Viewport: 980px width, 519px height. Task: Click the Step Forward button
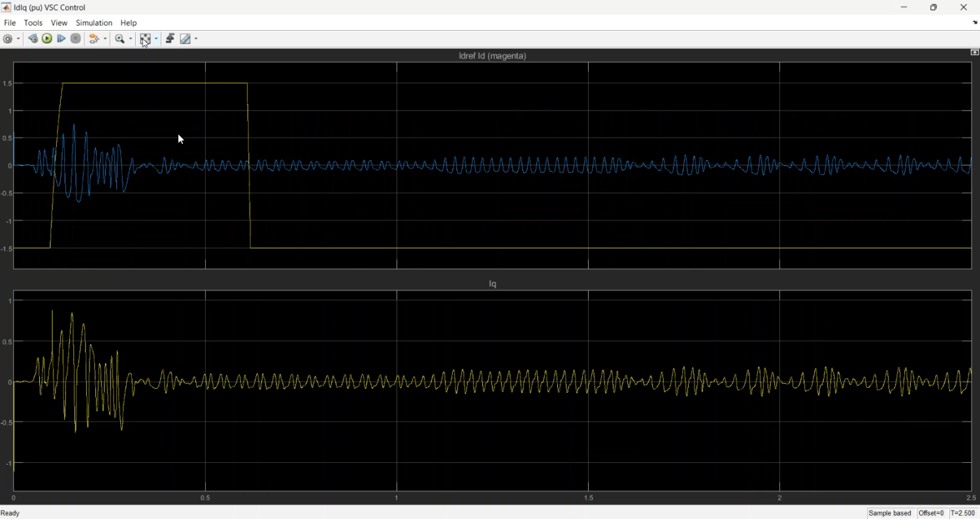[61, 39]
